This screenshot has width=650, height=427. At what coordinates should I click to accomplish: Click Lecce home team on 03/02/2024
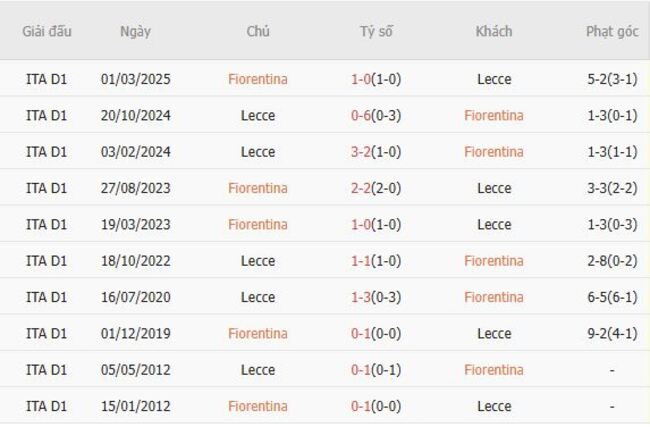(x=257, y=152)
